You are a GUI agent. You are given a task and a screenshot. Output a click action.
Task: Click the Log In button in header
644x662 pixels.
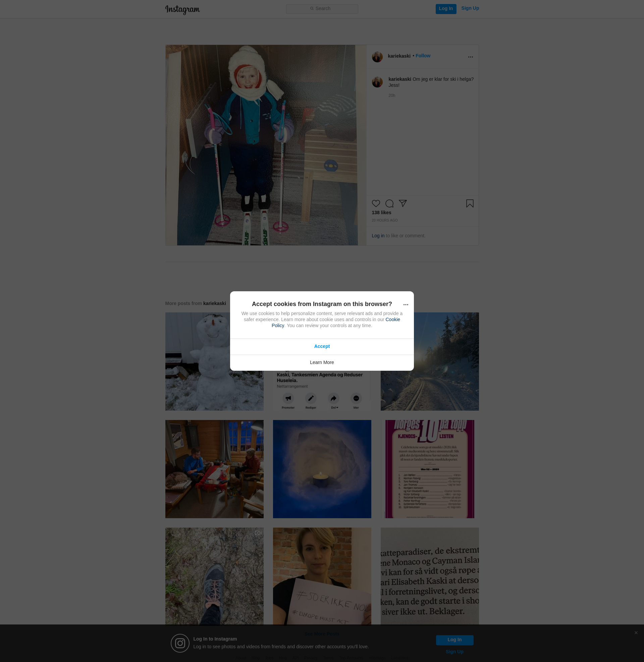click(x=446, y=9)
